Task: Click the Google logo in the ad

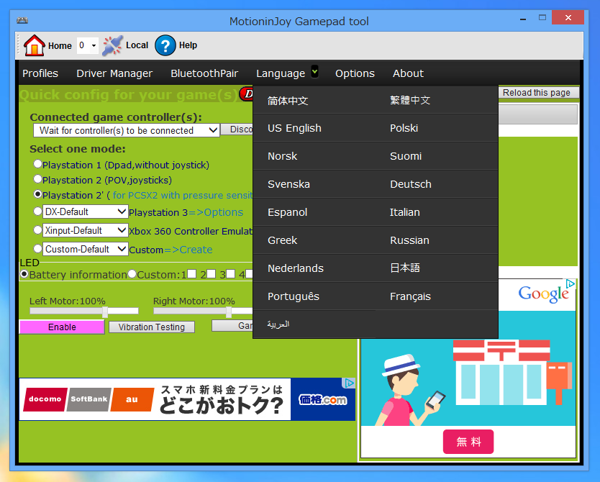Action: click(x=543, y=295)
